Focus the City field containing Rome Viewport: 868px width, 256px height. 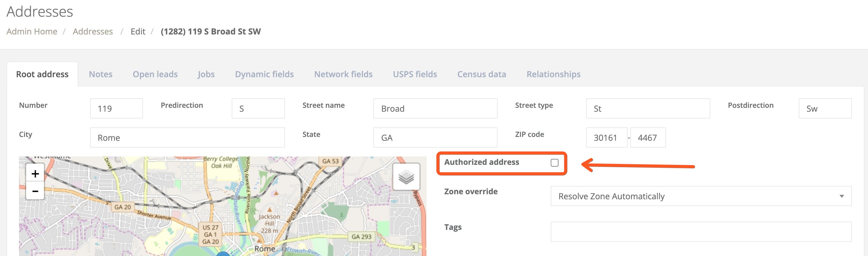point(187,138)
